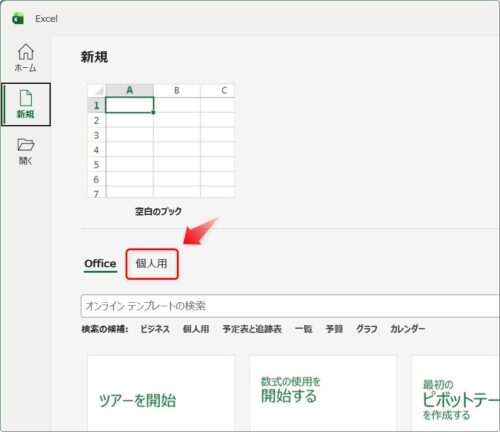500x432 pixels.
Task: Open the 開く (Open) sidebar item
Action: pos(26,152)
